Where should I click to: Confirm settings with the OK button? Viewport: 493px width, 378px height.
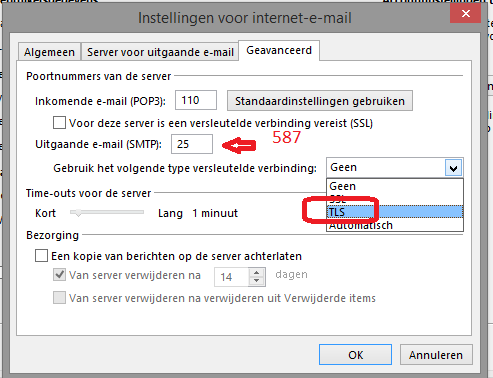pos(355,355)
